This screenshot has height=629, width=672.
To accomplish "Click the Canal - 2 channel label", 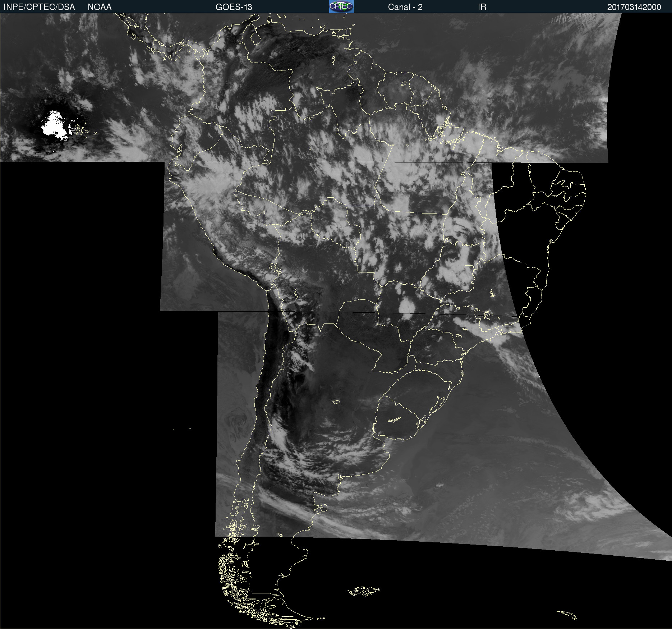I will coord(405,7).
